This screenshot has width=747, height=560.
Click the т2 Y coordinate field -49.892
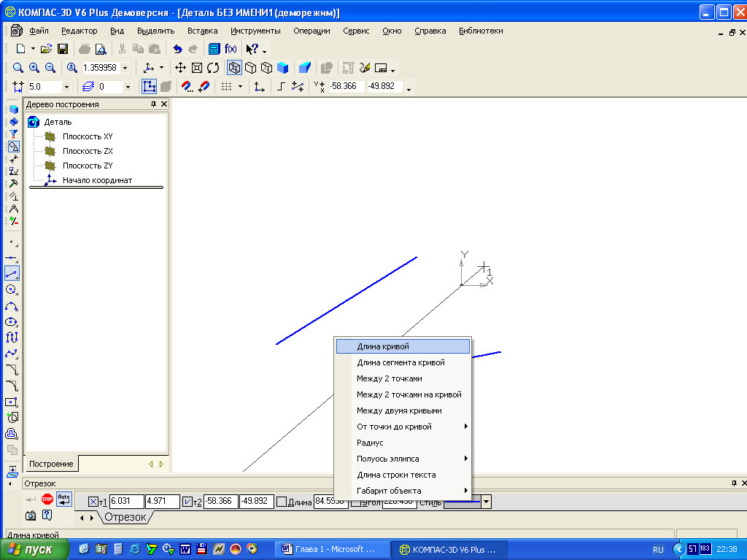256,502
